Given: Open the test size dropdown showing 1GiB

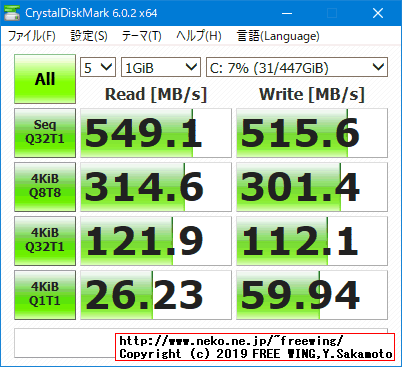Looking at the screenshot, I should click(x=161, y=67).
